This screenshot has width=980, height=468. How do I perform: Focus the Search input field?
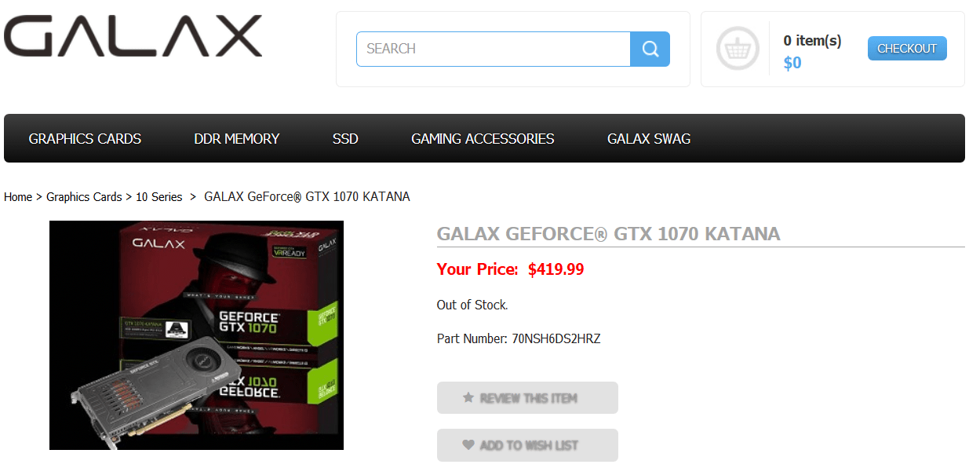click(494, 49)
